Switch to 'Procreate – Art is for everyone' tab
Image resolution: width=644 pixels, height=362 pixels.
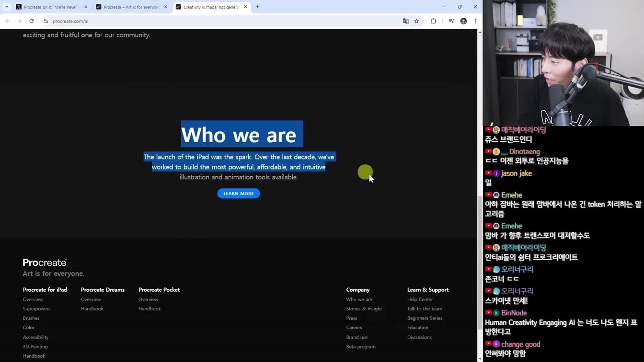coord(131,7)
